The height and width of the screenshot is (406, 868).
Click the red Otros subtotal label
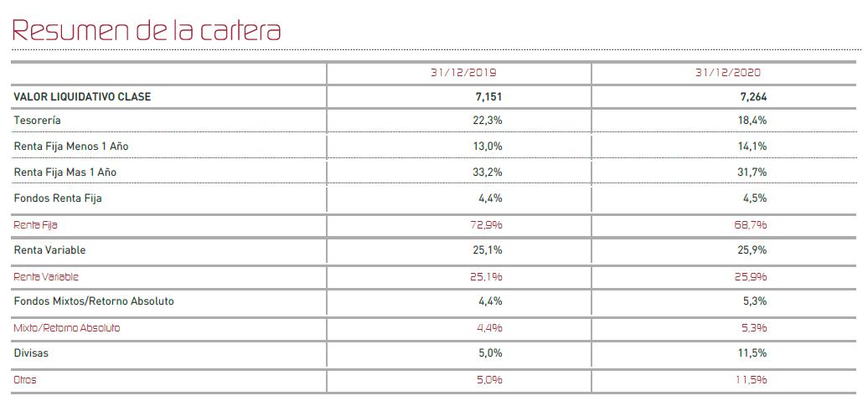[x=25, y=380]
